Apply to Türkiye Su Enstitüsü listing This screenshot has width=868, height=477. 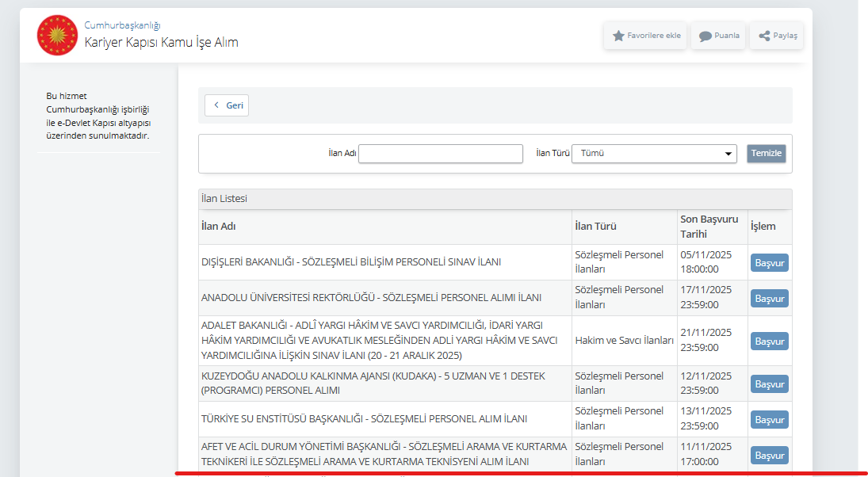coord(769,420)
